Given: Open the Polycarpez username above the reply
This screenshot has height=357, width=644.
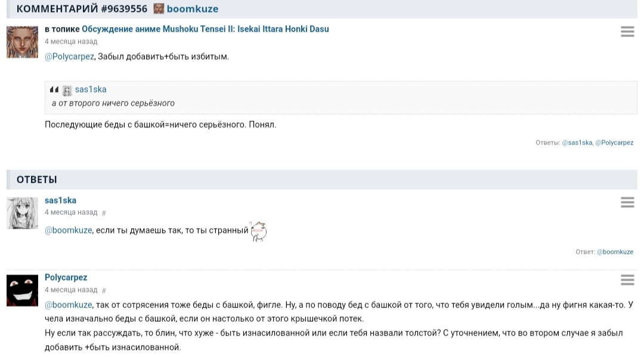Looking at the screenshot, I should pos(66,278).
